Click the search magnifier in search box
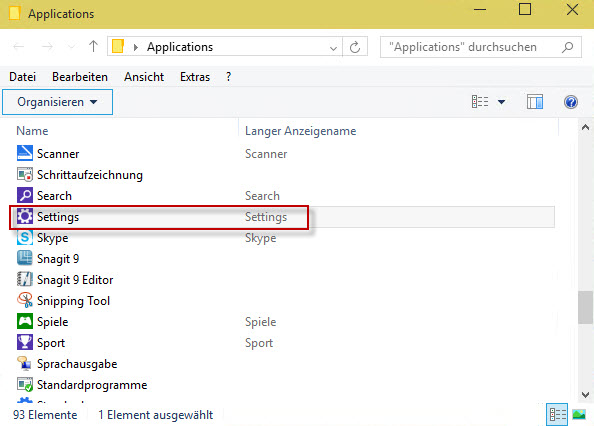The width and height of the screenshot is (594, 426). 567,47
